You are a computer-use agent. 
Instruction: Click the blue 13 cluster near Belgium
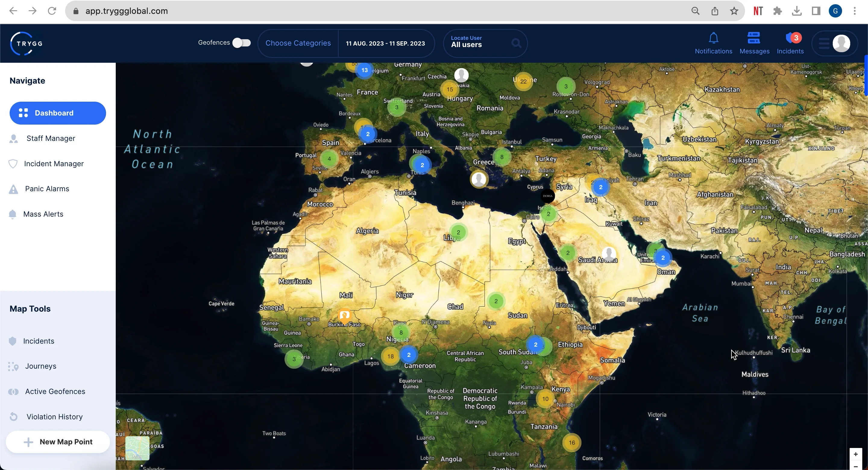pos(365,70)
